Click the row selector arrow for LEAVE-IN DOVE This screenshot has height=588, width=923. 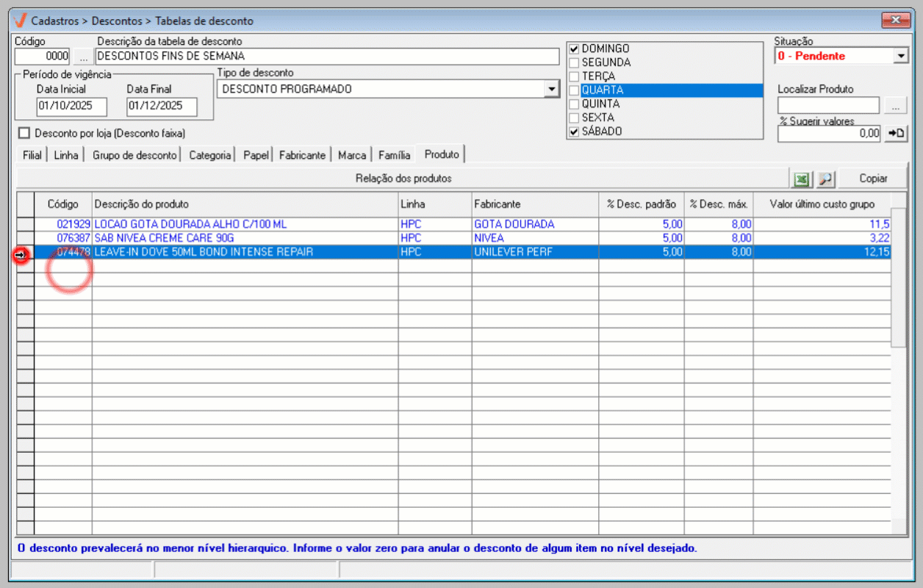(x=21, y=253)
